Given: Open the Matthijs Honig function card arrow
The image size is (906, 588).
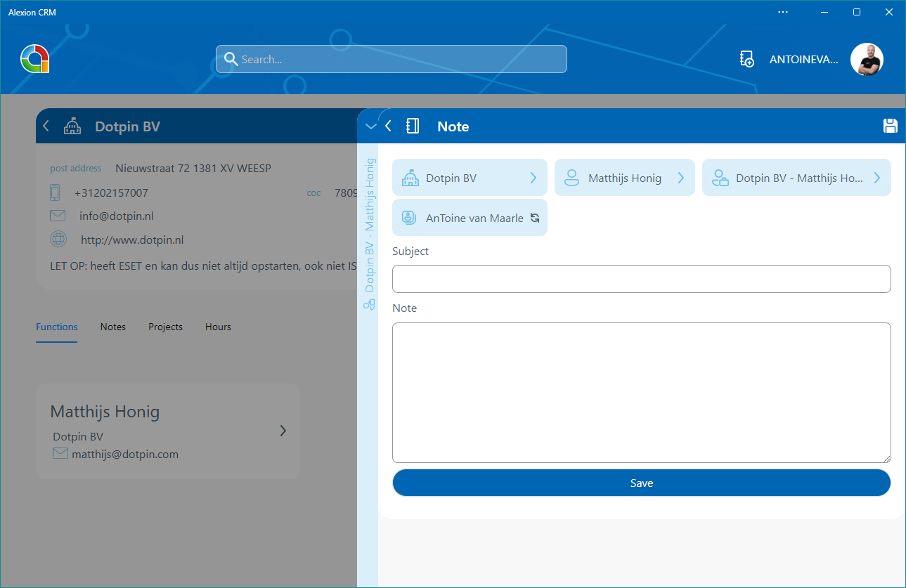Looking at the screenshot, I should click(283, 431).
